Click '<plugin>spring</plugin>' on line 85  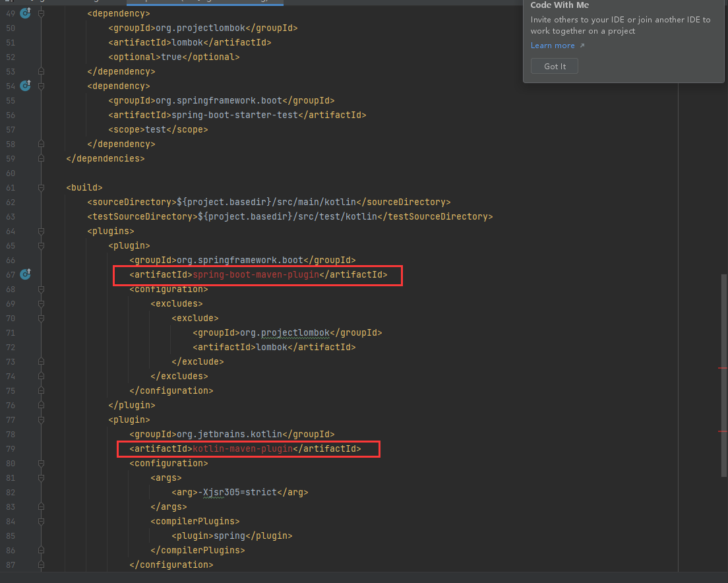coord(232,536)
